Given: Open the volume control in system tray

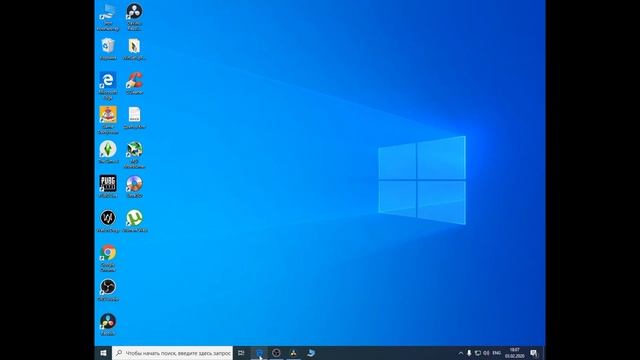Looking at the screenshot, I should [x=486, y=353].
